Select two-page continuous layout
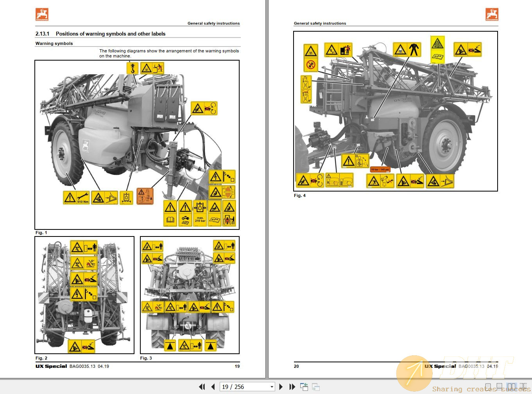Image resolution: width=532 pixels, height=394 pixels. click(523, 387)
